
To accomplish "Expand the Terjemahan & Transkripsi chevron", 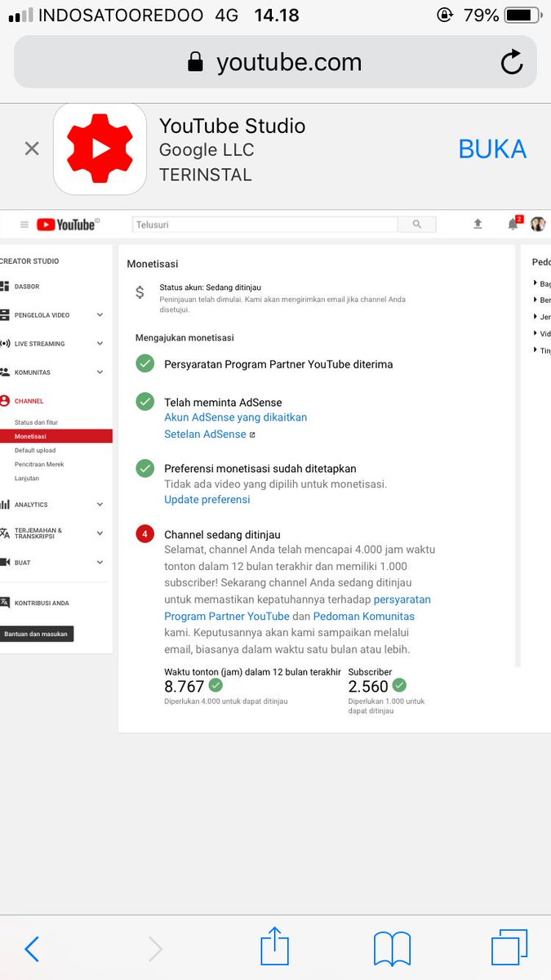I will (x=100, y=533).
